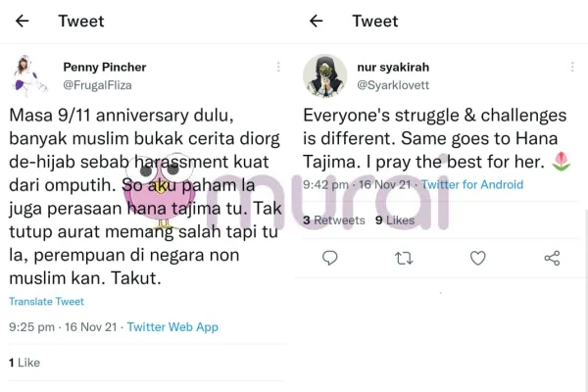View the 1 Like list
This screenshot has height=392, width=588.
(24, 363)
